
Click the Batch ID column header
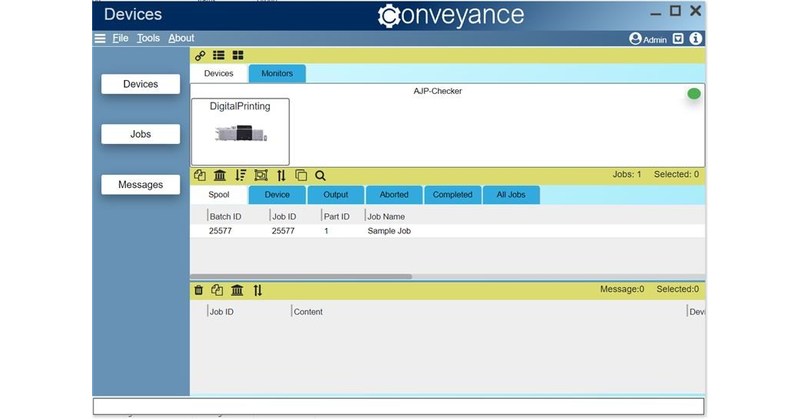(x=226, y=216)
